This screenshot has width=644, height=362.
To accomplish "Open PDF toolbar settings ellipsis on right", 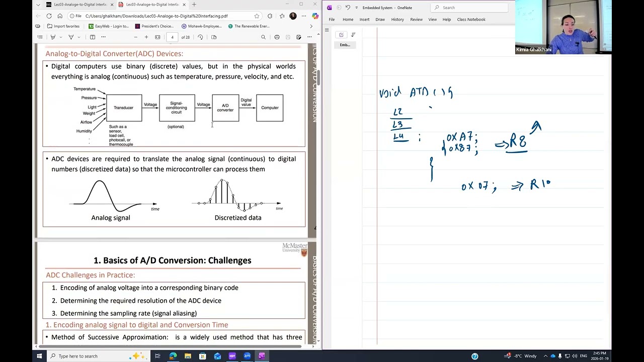I will coord(310,37).
